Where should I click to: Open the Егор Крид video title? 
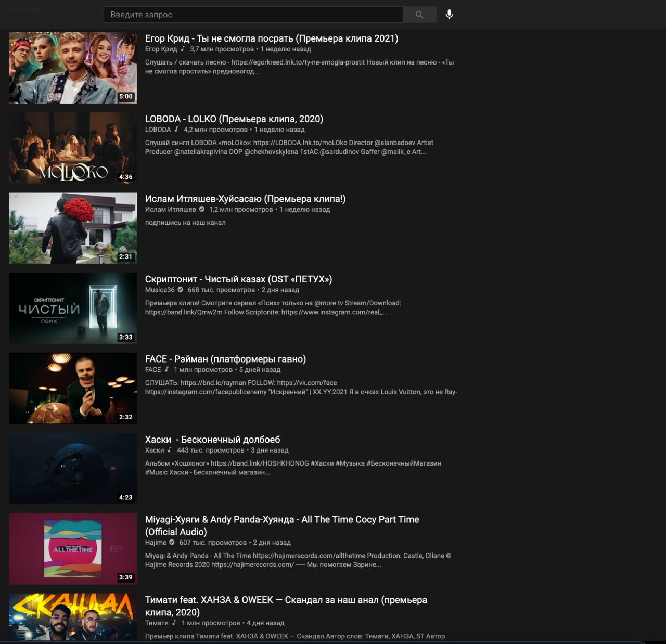(x=272, y=38)
